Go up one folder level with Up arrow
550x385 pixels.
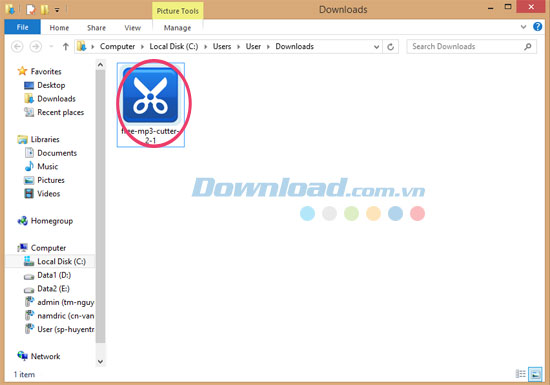[65, 46]
